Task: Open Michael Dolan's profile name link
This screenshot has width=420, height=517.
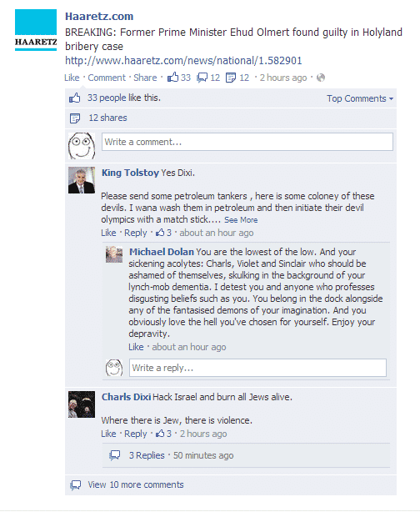Action: (x=162, y=252)
